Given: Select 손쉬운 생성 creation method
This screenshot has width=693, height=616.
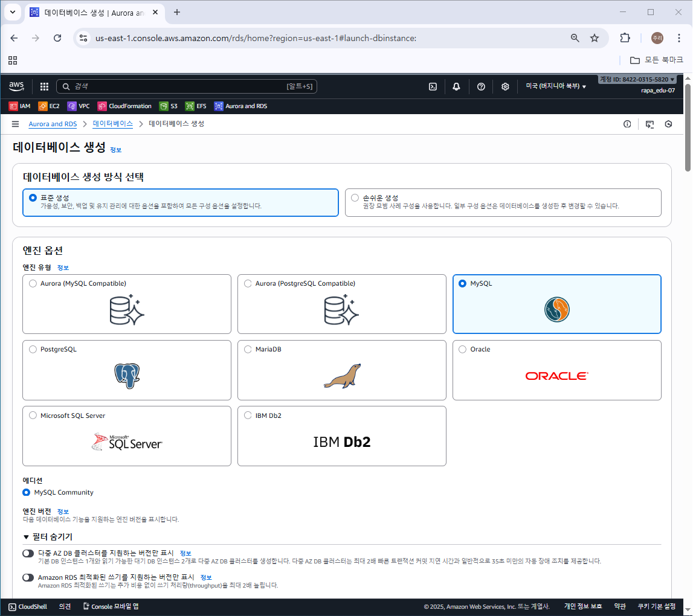Looking at the screenshot, I should [x=503, y=202].
